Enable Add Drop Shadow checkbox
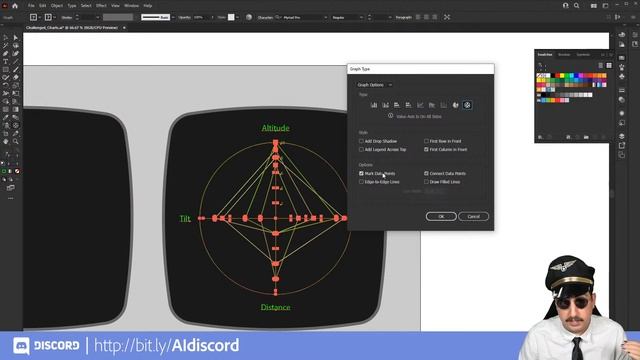The height and width of the screenshot is (360, 640). pyautogui.click(x=361, y=141)
